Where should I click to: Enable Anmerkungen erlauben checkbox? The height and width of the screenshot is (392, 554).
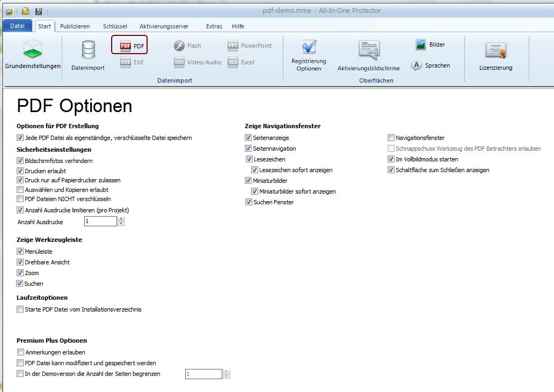coord(20,352)
